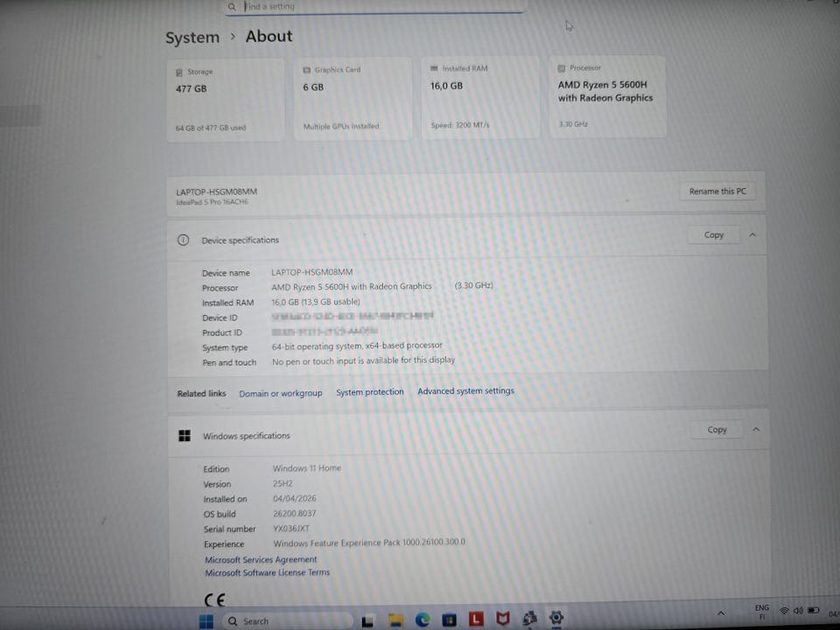Open the Settings gear icon in taskbar

(x=556, y=618)
